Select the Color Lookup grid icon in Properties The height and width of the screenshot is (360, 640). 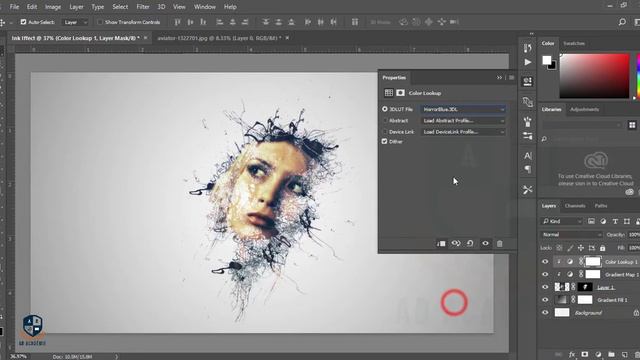point(389,93)
